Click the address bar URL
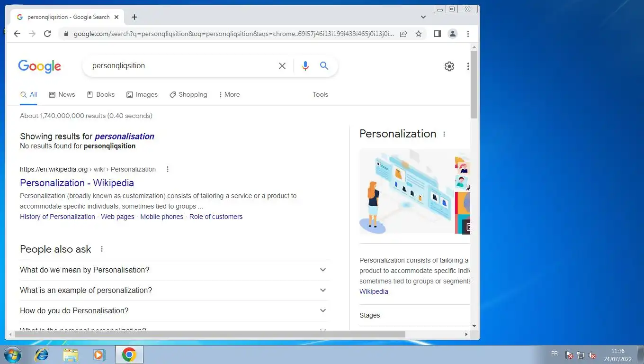The width and height of the screenshot is (644, 364). point(234,34)
